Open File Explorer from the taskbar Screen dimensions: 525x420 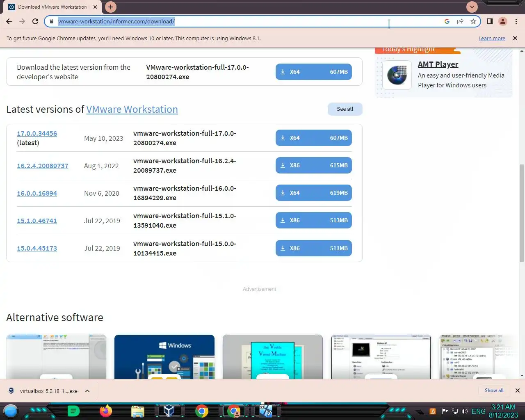click(138, 411)
